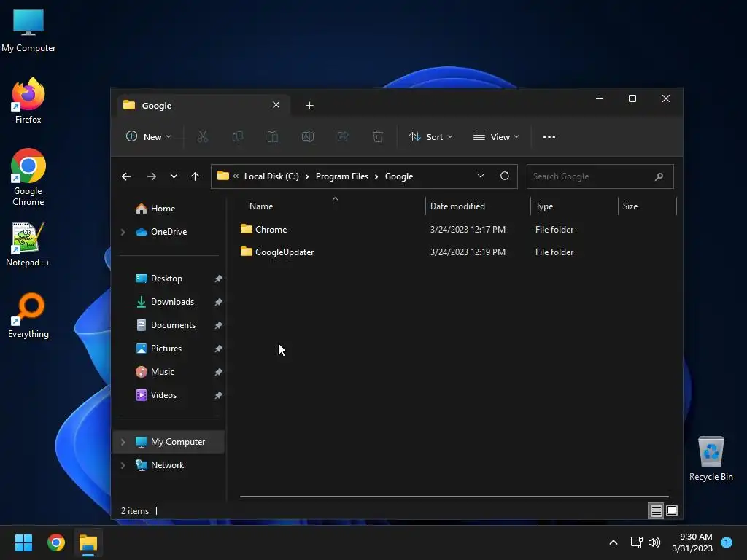747x560 pixels.
Task: Click the Rename icon in toolbar
Action: pyautogui.click(x=308, y=136)
